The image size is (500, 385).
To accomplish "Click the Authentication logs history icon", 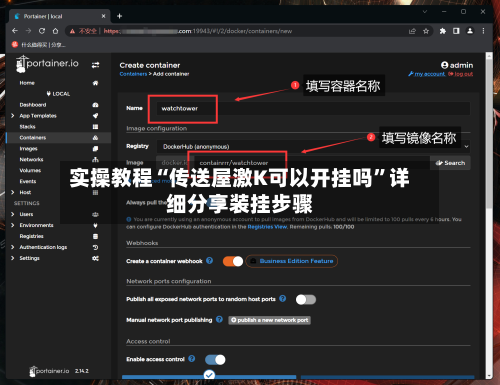I will click(95, 247).
